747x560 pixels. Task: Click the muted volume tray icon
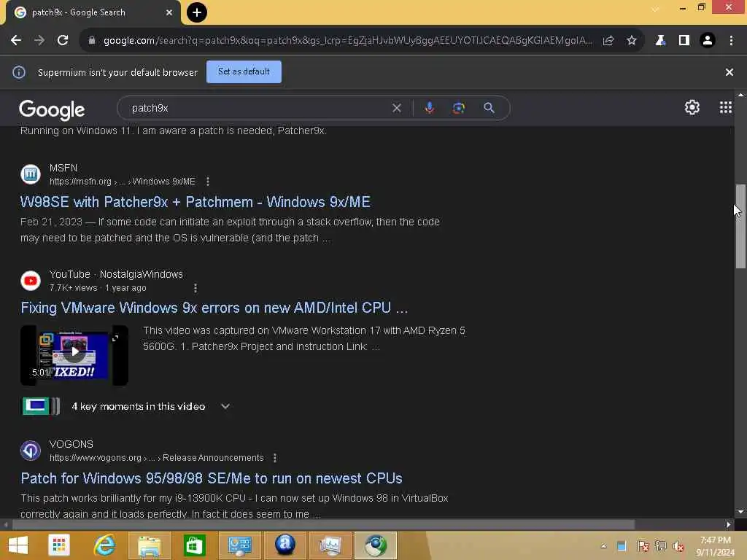pos(678,546)
